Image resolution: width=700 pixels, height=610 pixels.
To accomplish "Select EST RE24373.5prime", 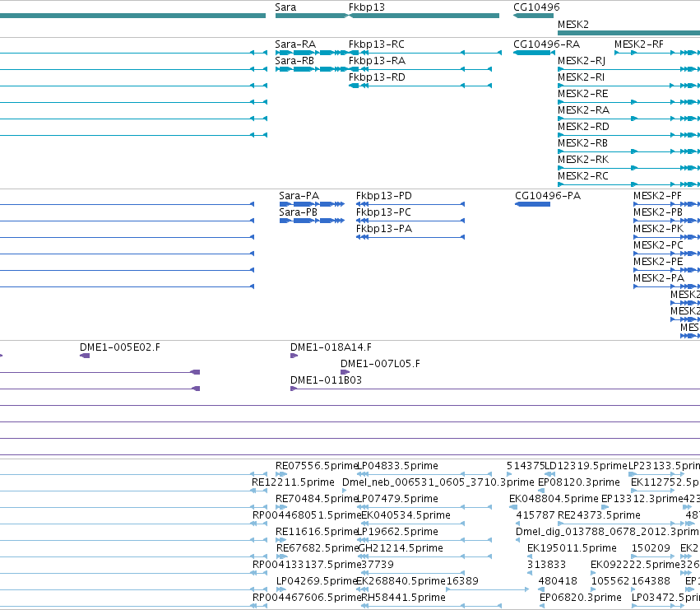I will point(620,524).
